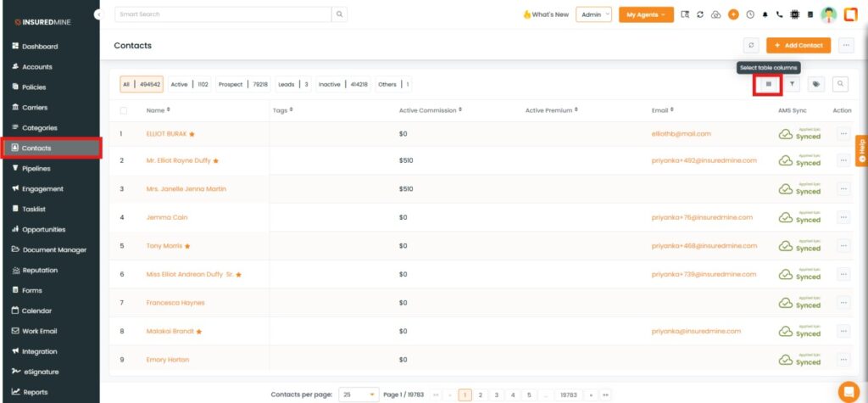868x403 pixels.
Task: Open the Select table columns icon
Action: [768, 84]
